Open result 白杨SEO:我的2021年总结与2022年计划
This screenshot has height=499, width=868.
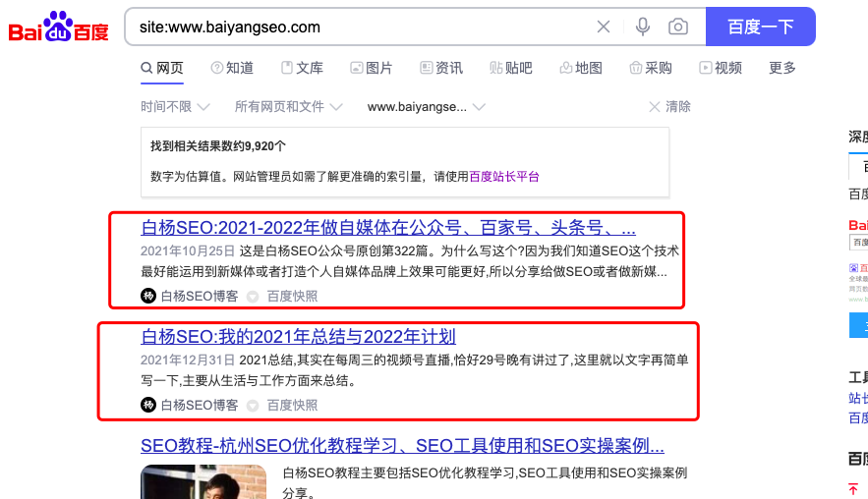tap(298, 336)
